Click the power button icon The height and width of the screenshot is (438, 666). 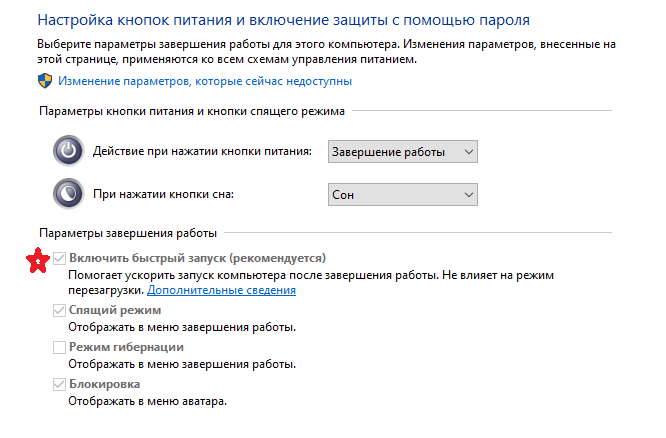pyautogui.click(x=67, y=151)
